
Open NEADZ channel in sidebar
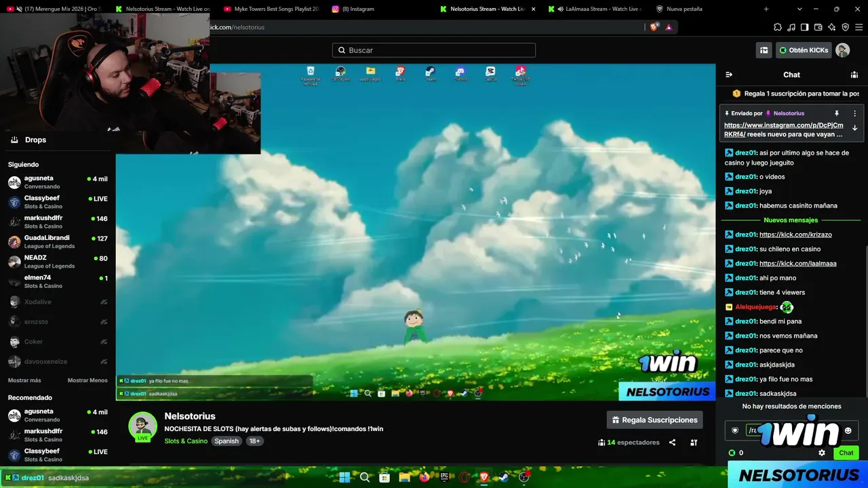click(x=58, y=262)
